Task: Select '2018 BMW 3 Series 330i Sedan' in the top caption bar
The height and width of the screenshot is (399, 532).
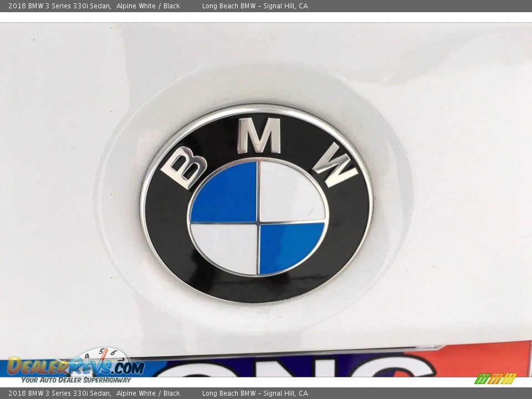Action: coord(59,6)
